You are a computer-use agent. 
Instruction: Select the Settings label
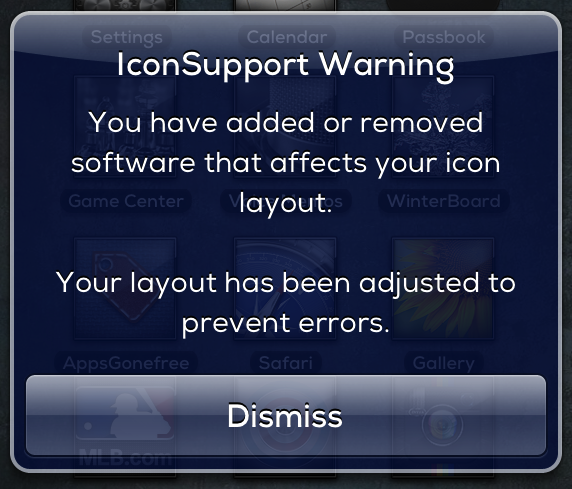tap(127, 37)
